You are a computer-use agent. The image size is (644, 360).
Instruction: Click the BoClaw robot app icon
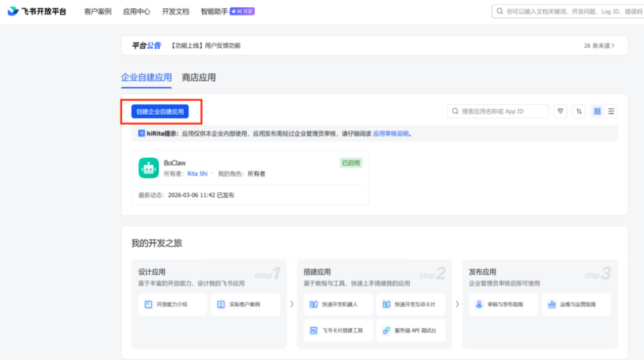(148, 168)
